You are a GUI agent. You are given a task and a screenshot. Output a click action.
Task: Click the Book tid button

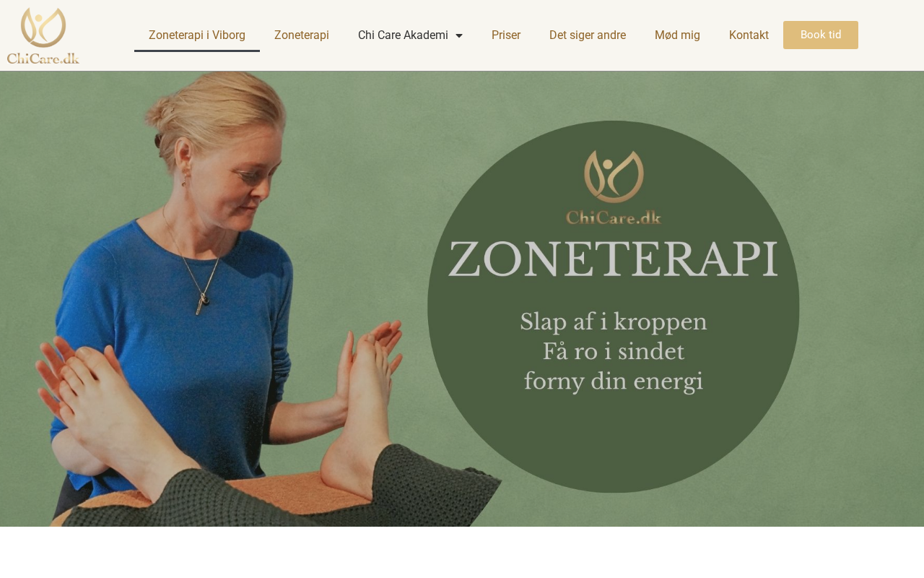821,35
